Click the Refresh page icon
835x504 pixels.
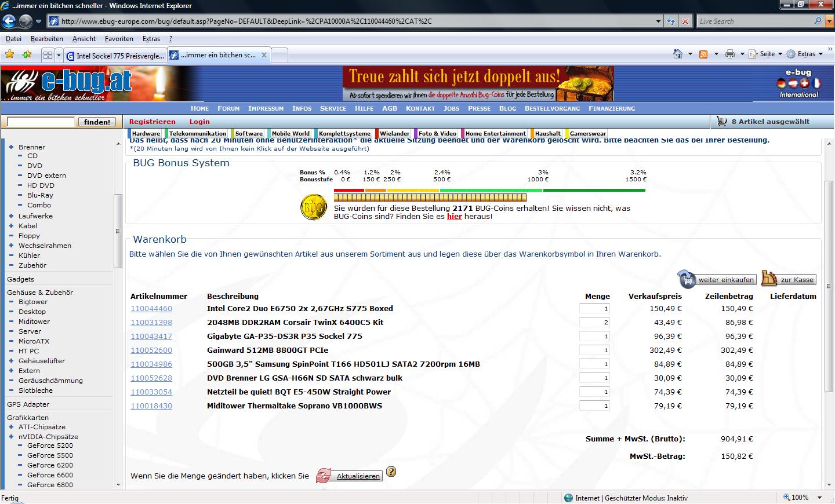click(x=671, y=21)
